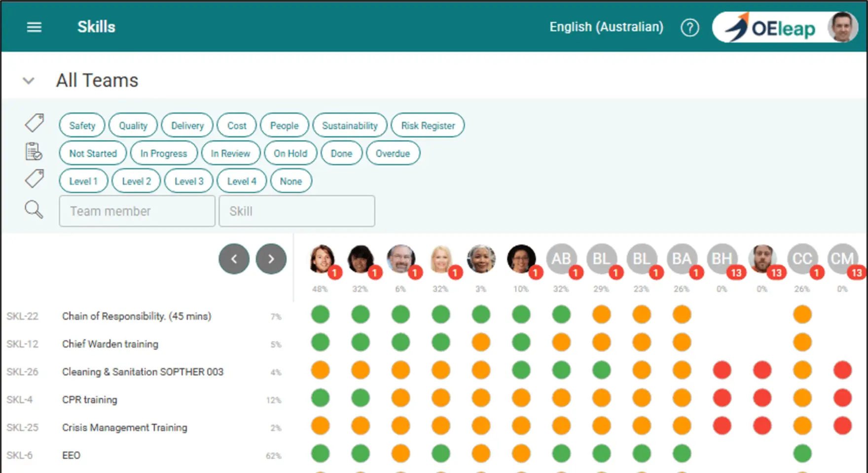
Task: Select the Level 3 filter
Action: (189, 181)
